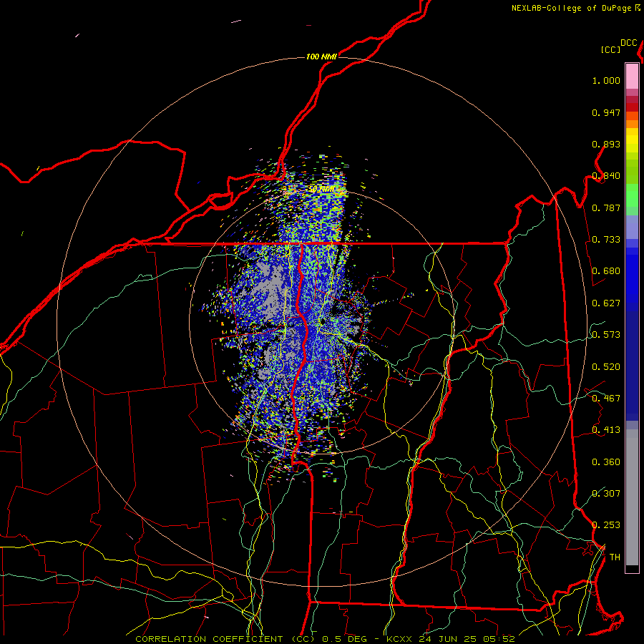Image resolution: width=644 pixels, height=644 pixels.
Task: Select the 1.000 legend value
Action: pyautogui.click(x=606, y=80)
